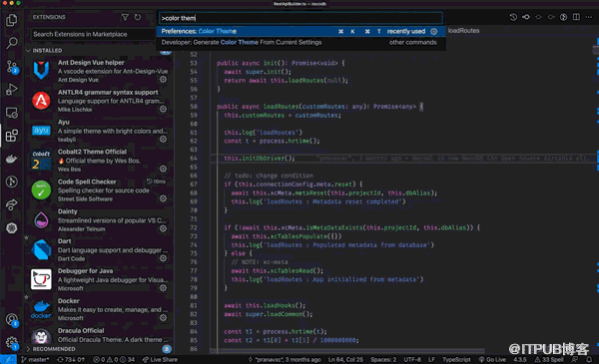Screen dimensions: 599x364
Task: Open manage gear for ANTLR4 grammar extension
Action: tap(163, 109)
